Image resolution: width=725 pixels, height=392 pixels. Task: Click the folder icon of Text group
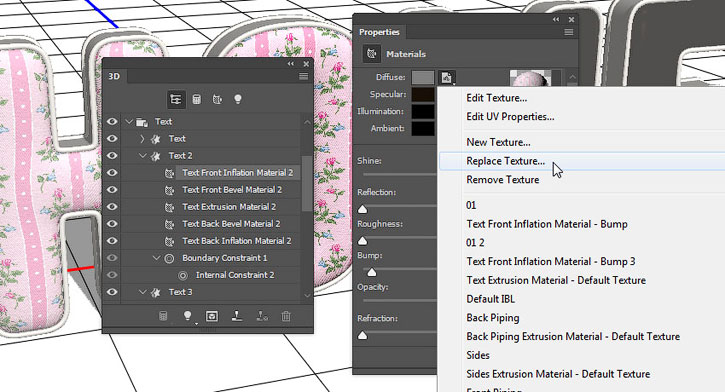(x=141, y=122)
